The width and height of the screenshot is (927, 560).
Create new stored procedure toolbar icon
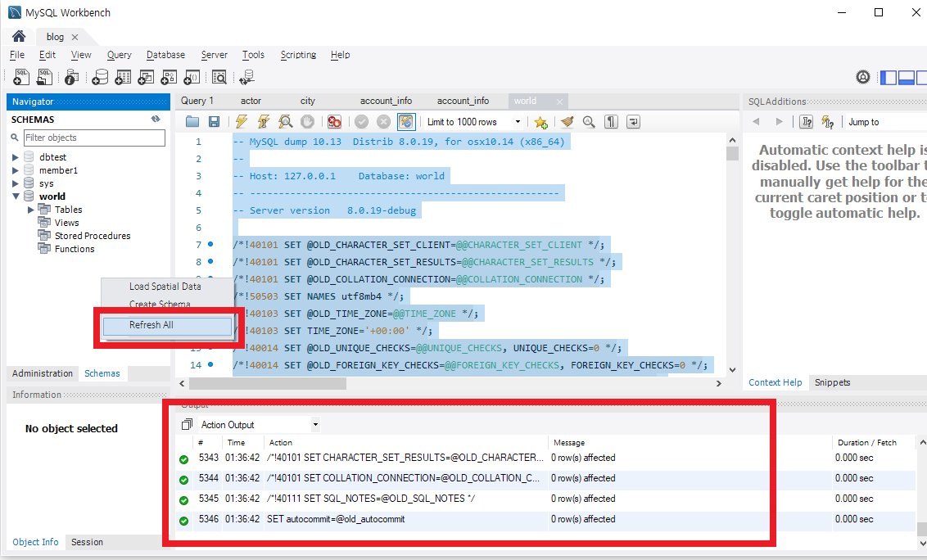[169, 77]
